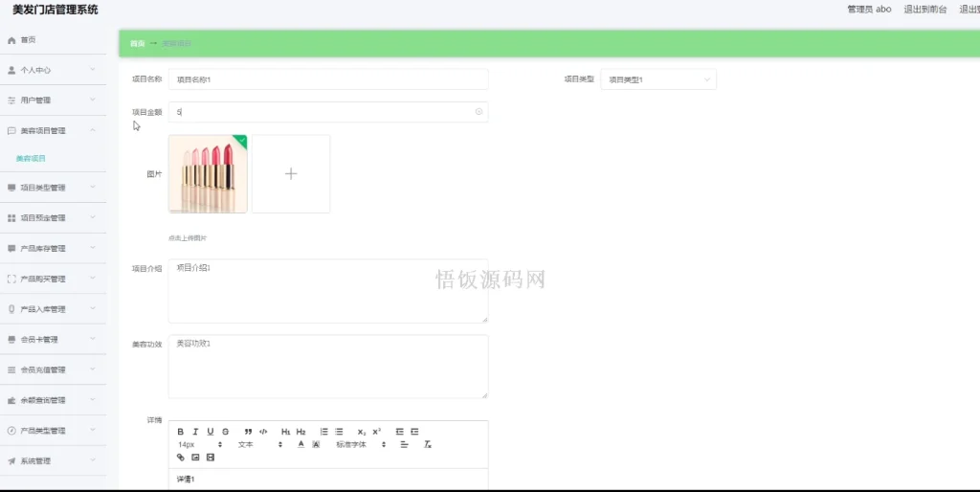Toggle bold formatting in the 详情 editor
The image size is (980, 492).
point(180,432)
